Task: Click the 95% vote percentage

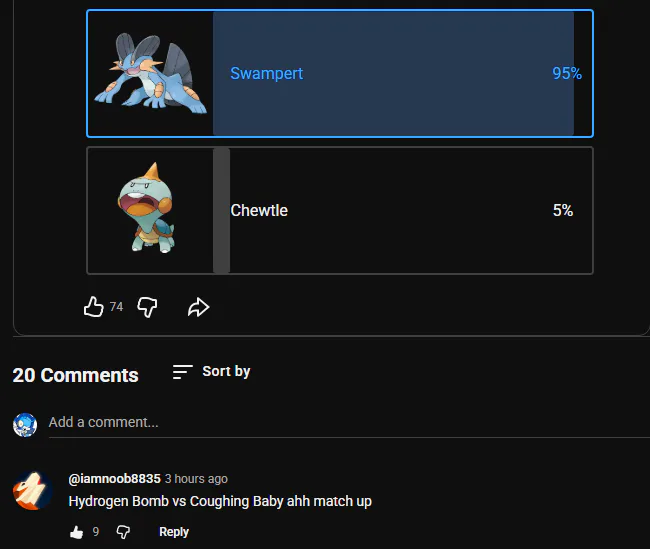Action: [x=567, y=73]
